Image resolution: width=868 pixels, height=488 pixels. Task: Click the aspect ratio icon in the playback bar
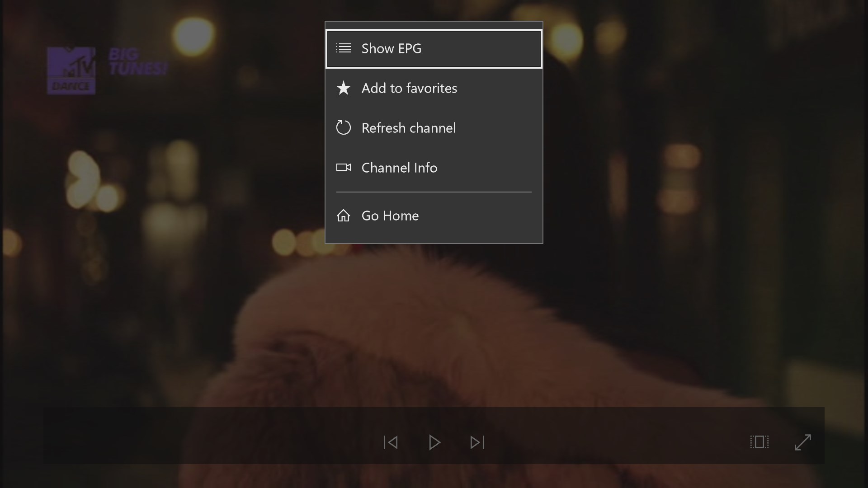tap(759, 442)
